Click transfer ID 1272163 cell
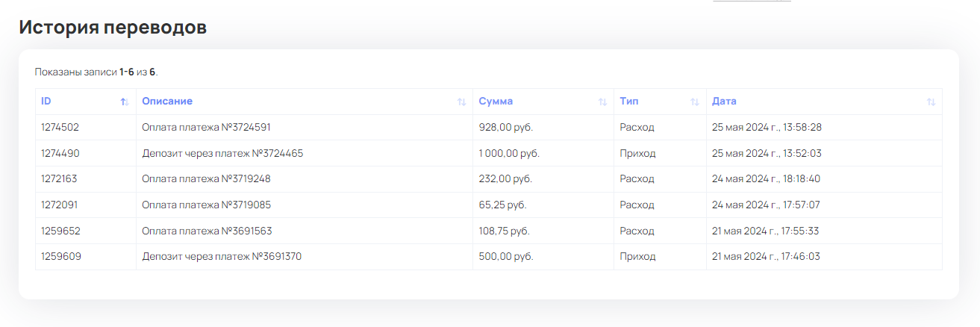Image resolution: width=980 pixels, height=327 pixels. click(x=59, y=179)
